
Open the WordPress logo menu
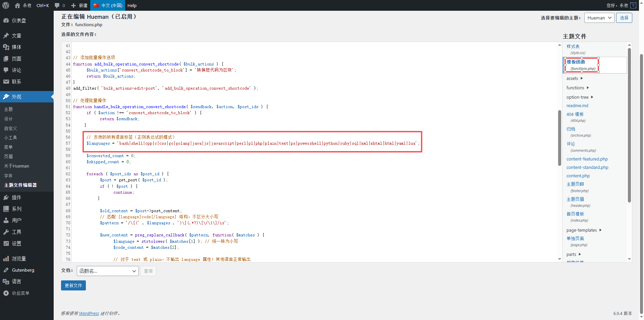(6, 5)
